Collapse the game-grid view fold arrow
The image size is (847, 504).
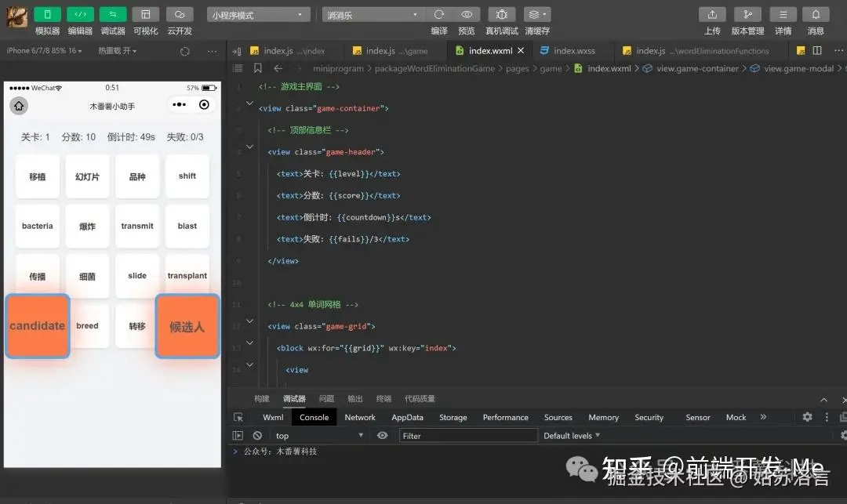[x=249, y=321]
